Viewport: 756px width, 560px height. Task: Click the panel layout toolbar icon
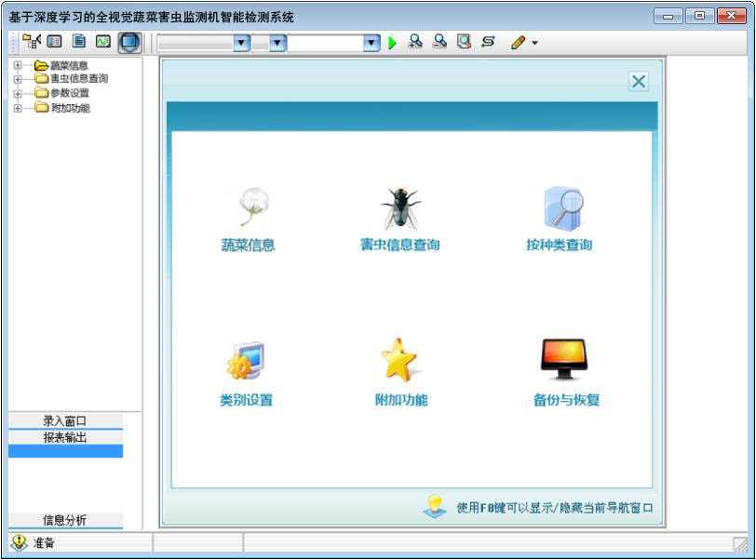[x=55, y=42]
